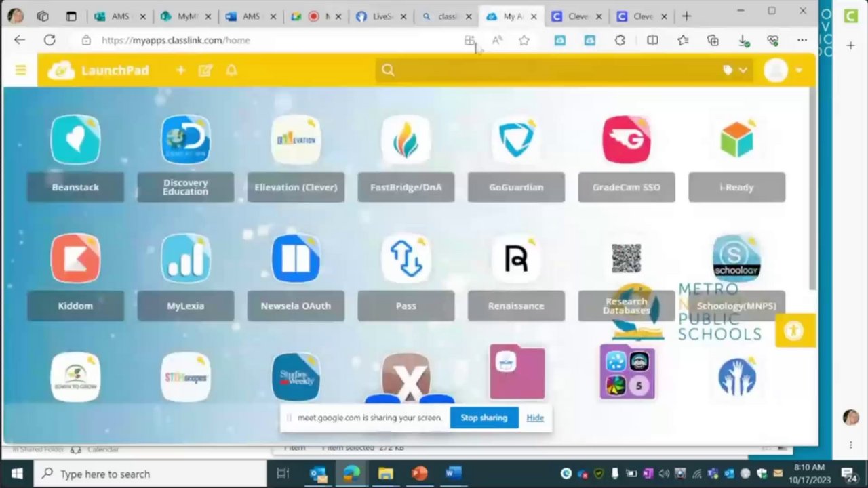Open the LaunchPad hamburger menu
The width and height of the screenshot is (868, 488).
coord(21,70)
